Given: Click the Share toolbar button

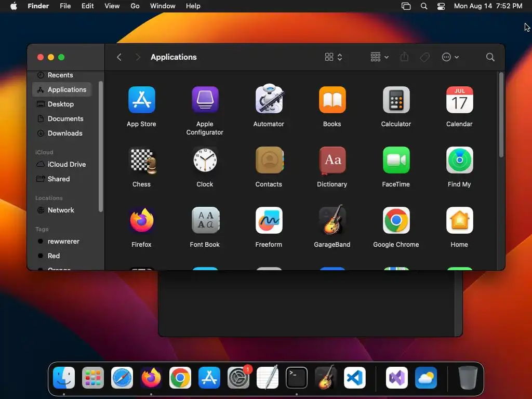Looking at the screenshot, I should click(x=404, y=57).
